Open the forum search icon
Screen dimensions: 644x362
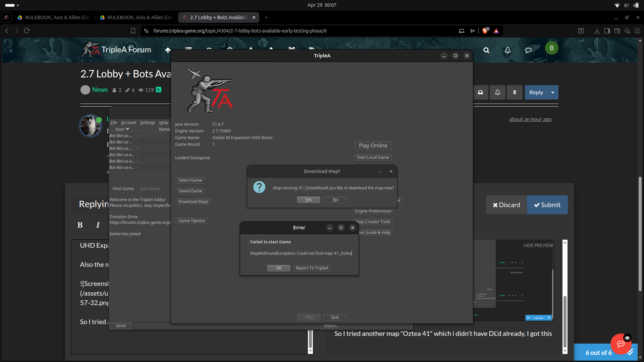click(486, 50)
